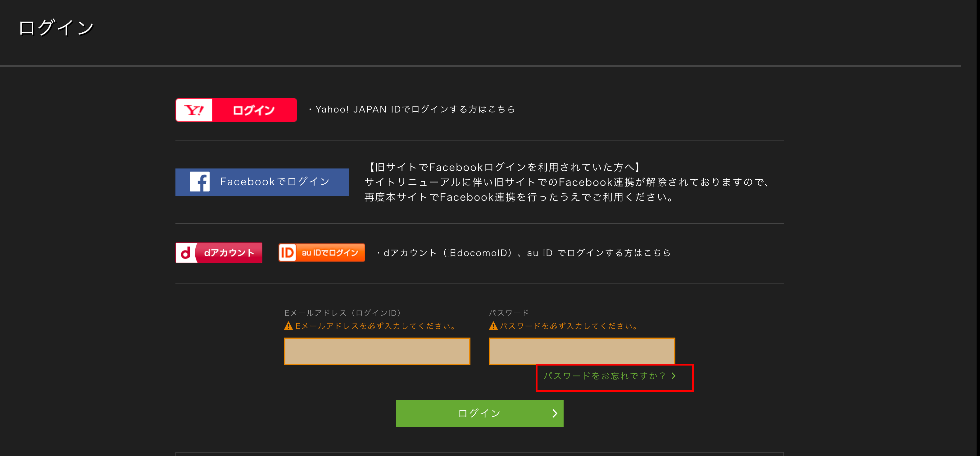Viewport: 980px width, 456px height.
Task: Click the red d logo icon
Action: pos(186,253)
